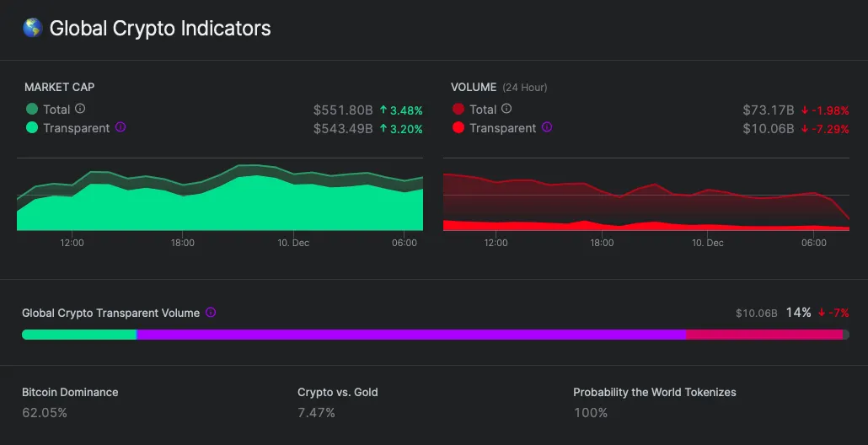Click the Global Crypto Transparent Volume label

(x=110, y=313)
